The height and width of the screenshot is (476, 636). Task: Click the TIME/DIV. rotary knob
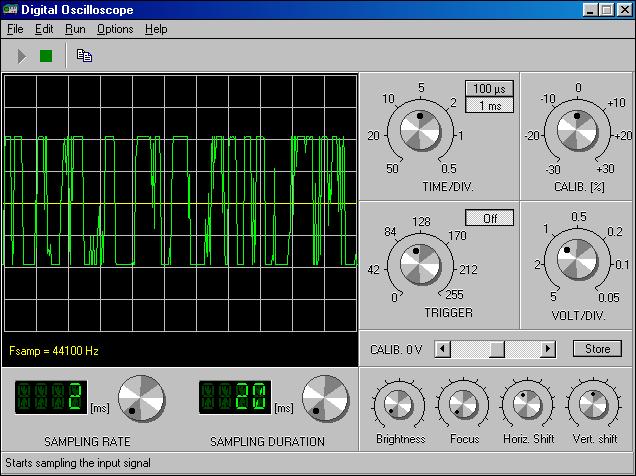click(x=420, y=130)
